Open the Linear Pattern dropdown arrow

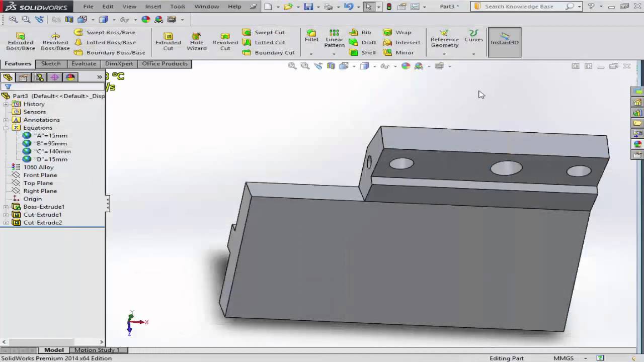pyautogui.click(x=334, y=54)
